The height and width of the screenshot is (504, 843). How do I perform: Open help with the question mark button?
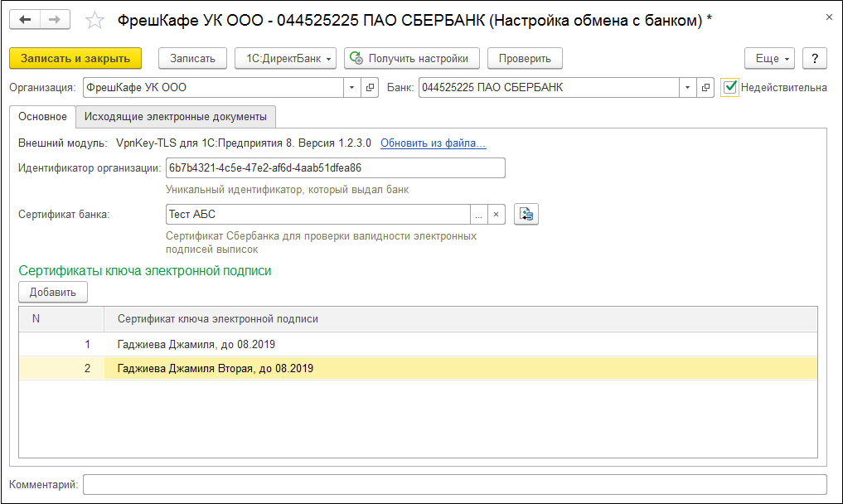click(815, 59)
